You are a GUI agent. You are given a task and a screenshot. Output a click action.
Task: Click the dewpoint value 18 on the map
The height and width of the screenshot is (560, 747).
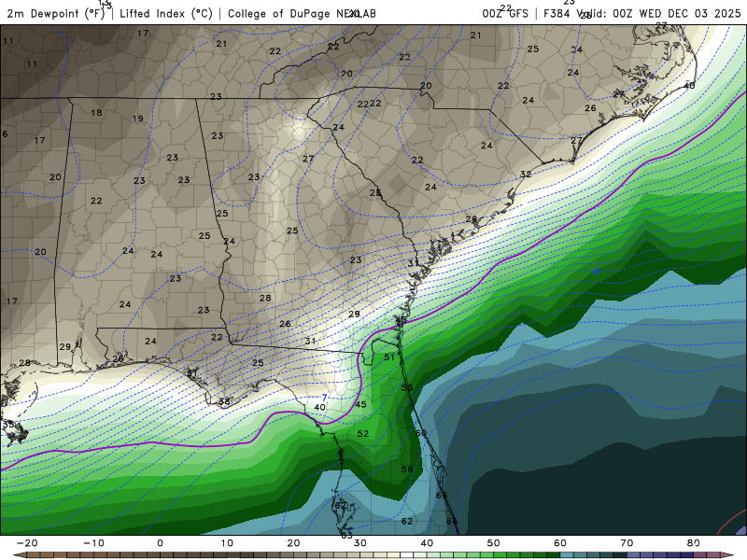(x=96, y=113)
